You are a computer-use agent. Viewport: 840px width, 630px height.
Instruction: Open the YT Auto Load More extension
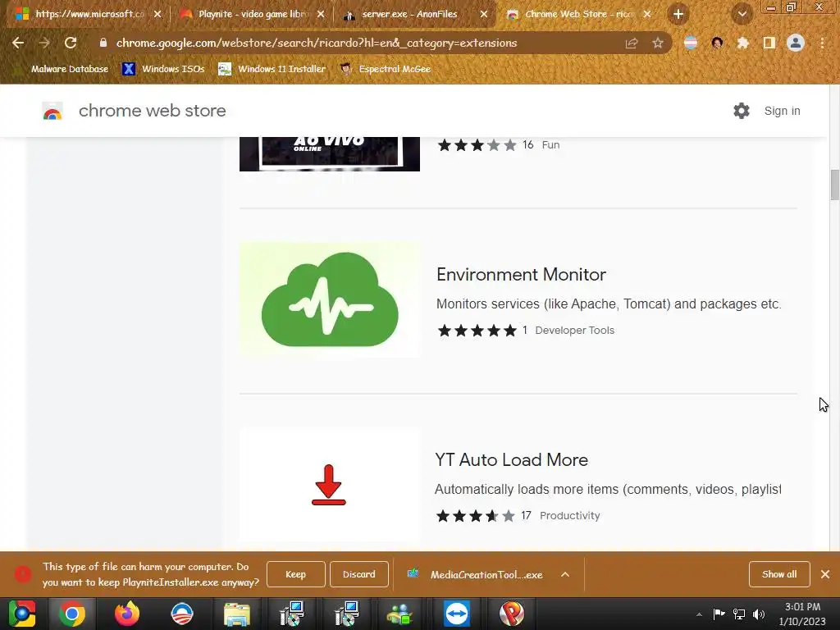512,459
